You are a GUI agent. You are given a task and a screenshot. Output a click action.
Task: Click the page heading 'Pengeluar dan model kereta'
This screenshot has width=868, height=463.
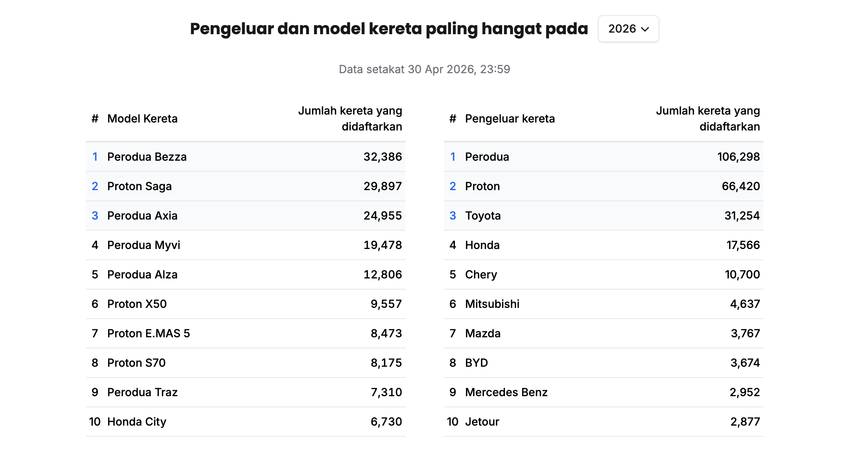305,29
